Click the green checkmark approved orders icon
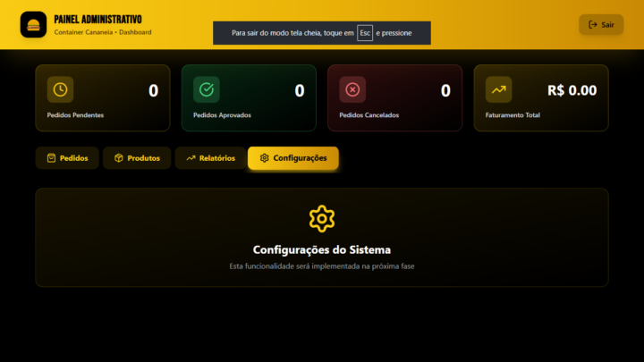 206,89
